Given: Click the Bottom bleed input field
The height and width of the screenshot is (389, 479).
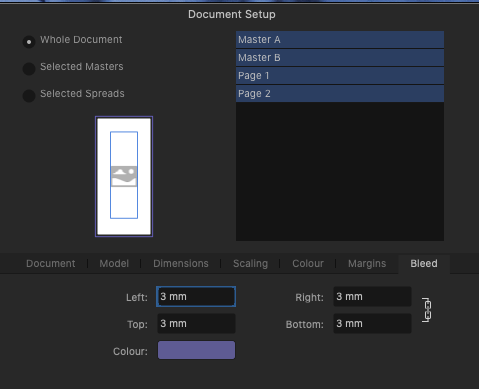Looking at the screenshot, I should coord(372,324).
